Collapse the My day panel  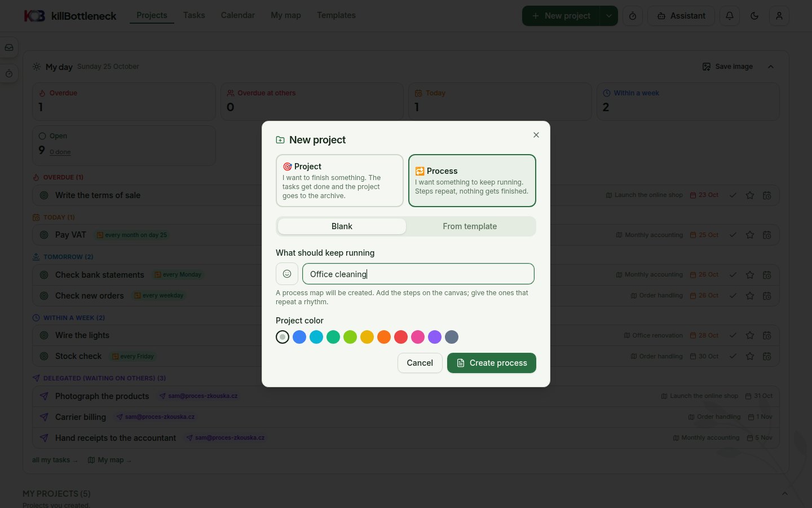[x=771, y=67]
